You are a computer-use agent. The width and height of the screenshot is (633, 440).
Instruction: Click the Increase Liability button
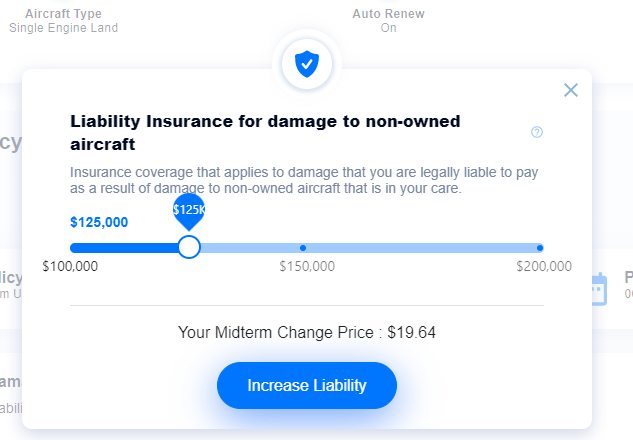[307, 386]
